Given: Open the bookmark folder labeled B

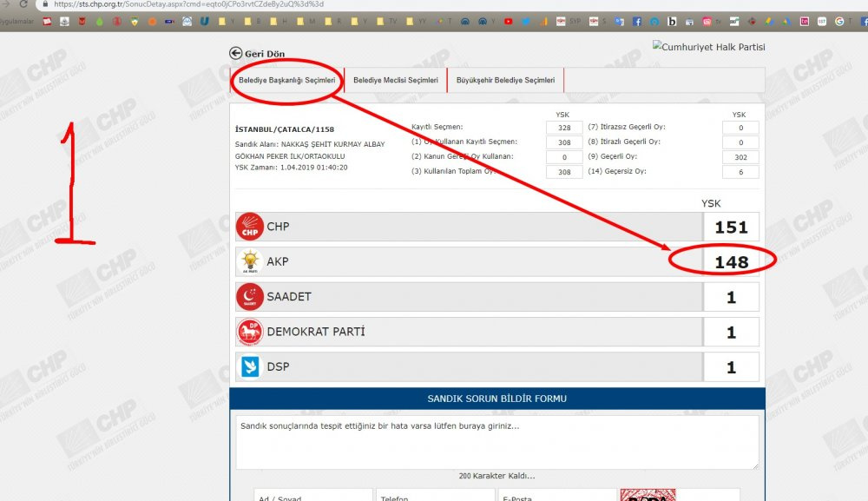Looking at the screenshot, I should (x=252, y=22).
